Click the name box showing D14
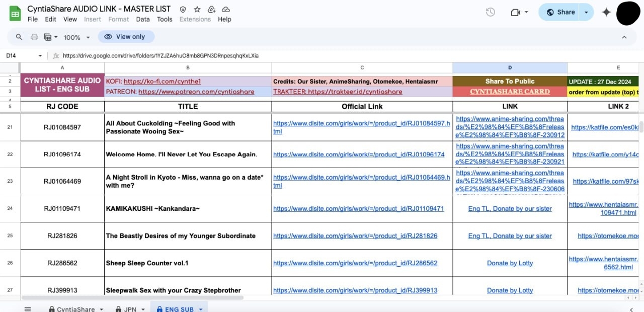The image size is (644, 312). click(x=19, y=55)
